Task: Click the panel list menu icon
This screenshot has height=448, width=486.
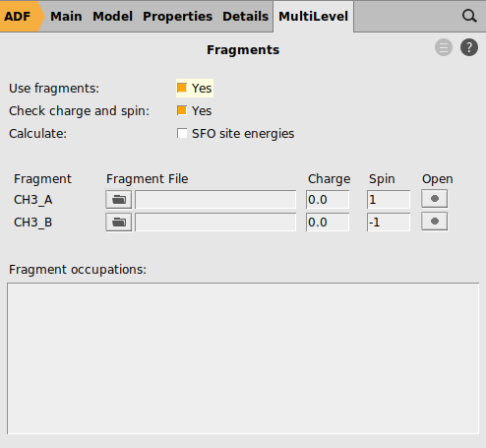Action: click(444, 47)
